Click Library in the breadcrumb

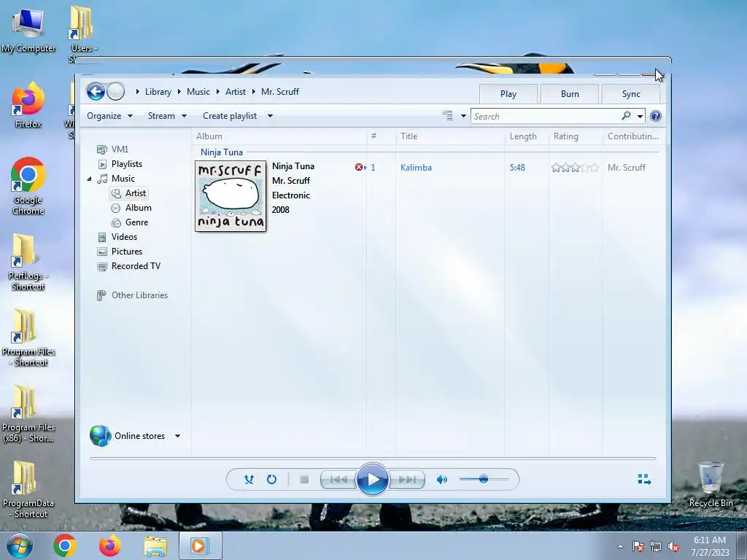(158, 92)
